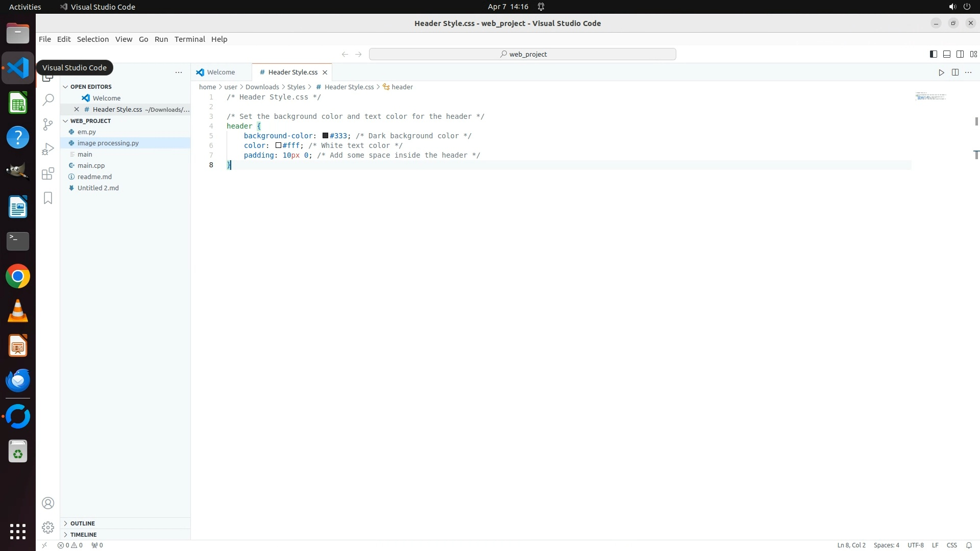Toggle the primary sidebar visibility
The height and width of the screenshot is (551, 980).
[933, 54]
